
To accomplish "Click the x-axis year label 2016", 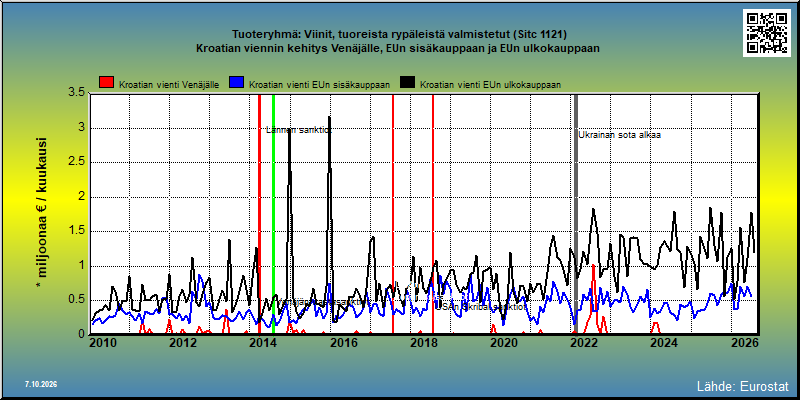I will 343,343.
